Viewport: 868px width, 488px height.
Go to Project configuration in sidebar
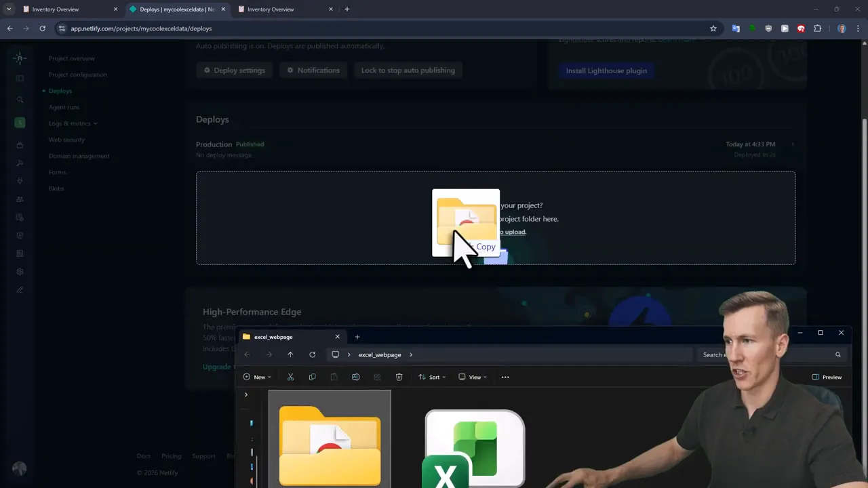click(x=77, y=75)
